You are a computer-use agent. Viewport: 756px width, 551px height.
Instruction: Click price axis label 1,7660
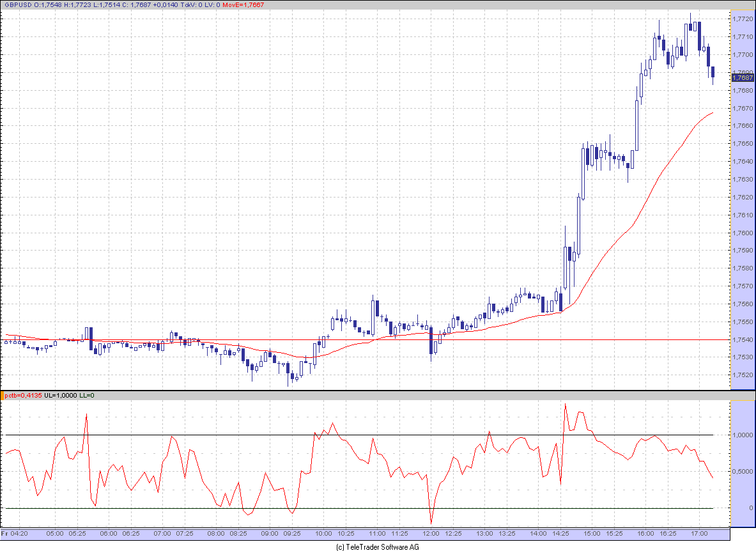pos(743,125)
